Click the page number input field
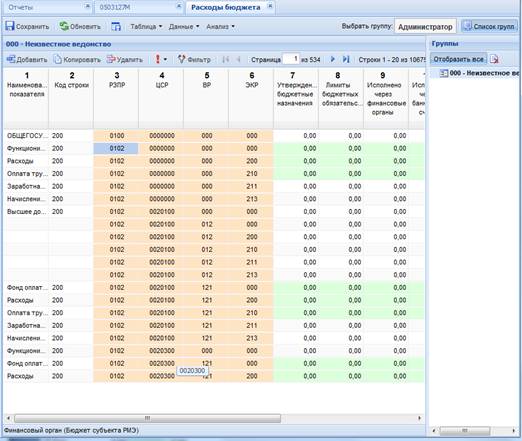This screenshot has width=522, height=441. coord(291,59)
